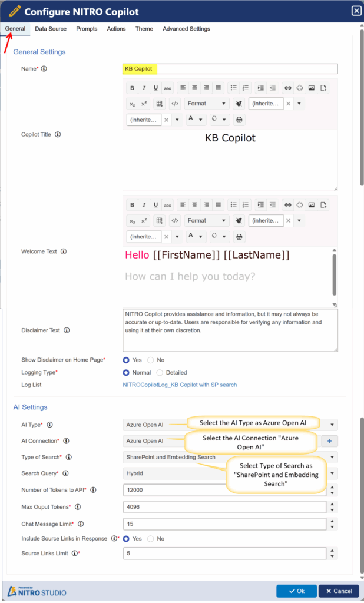Click info icon next to AI Type
364x603 pixels.
[x=49, y=425]
